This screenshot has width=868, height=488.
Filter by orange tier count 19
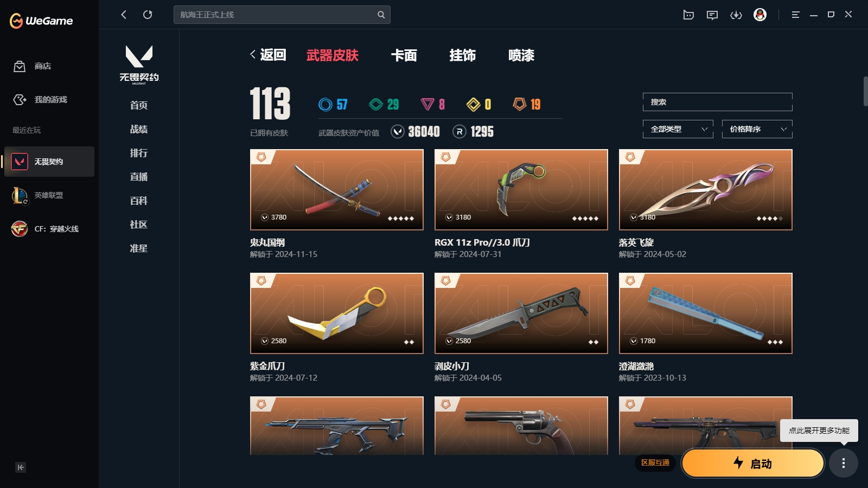(527, 104)
